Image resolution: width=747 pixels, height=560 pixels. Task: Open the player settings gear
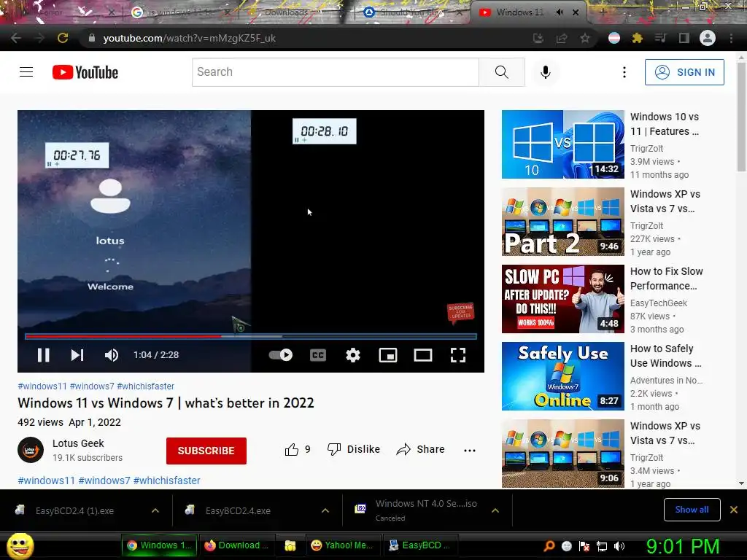click(353, 355)
